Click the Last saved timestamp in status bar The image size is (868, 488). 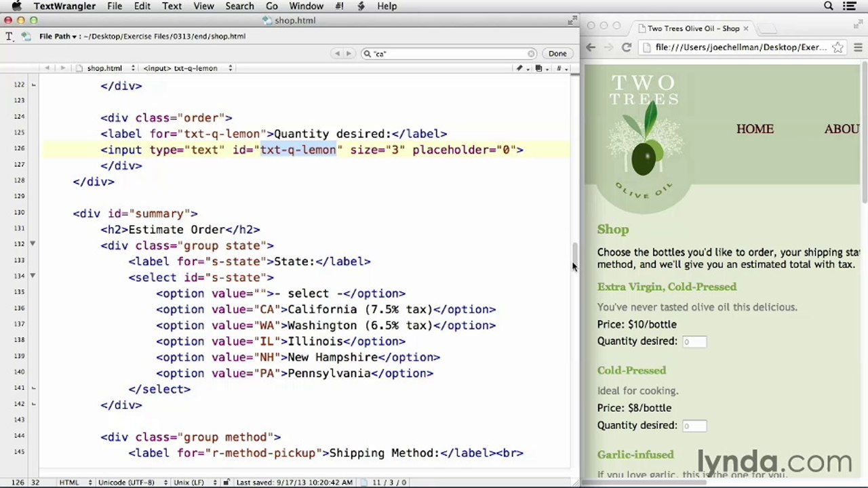pos(294,482)
